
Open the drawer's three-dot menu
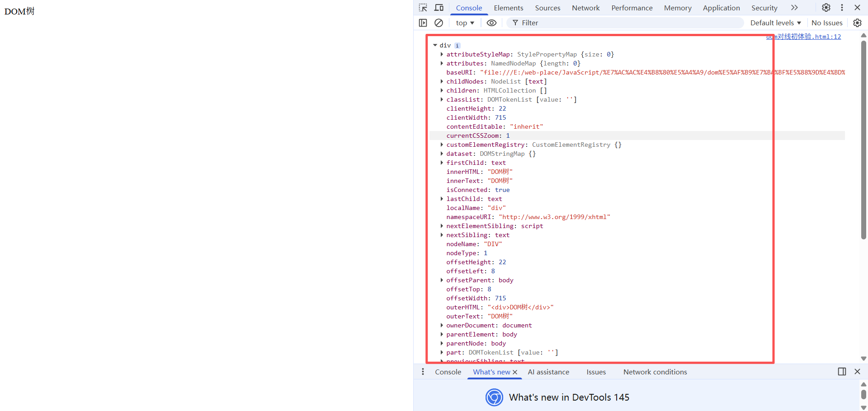click(423, 372)
